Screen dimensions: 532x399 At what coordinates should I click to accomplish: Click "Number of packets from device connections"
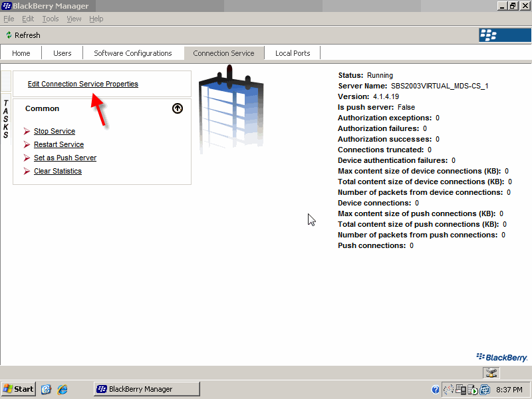(420, 192)
